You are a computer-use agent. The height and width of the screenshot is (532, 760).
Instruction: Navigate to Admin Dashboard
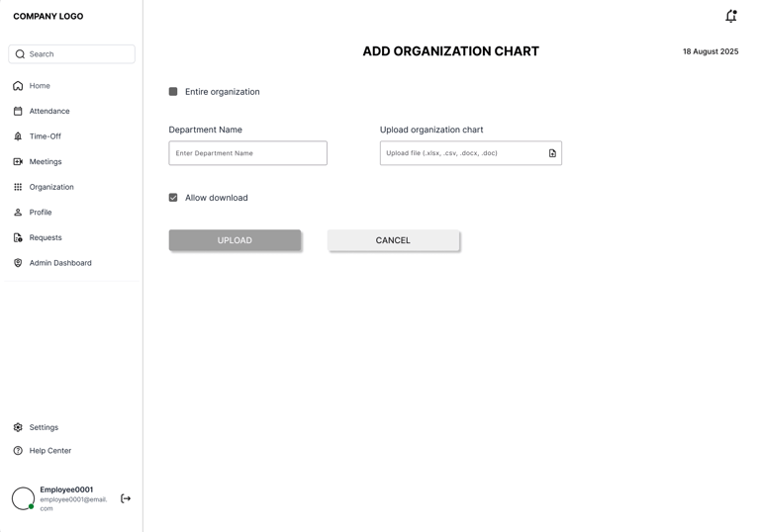(x=59, y=263)
